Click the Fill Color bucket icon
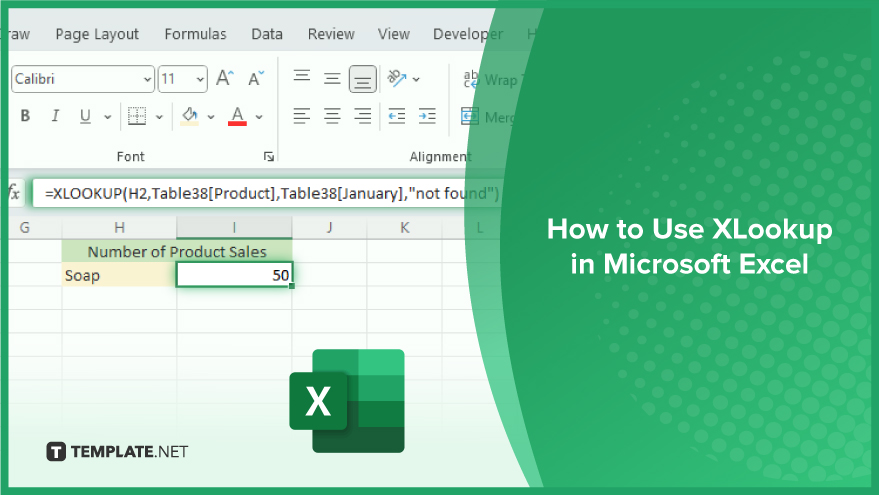Viewport: 879px width, 495px height. point(189,116)
